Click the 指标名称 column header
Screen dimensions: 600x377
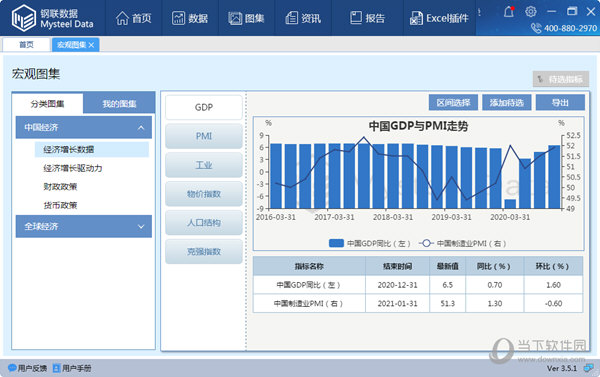(309, 266)
